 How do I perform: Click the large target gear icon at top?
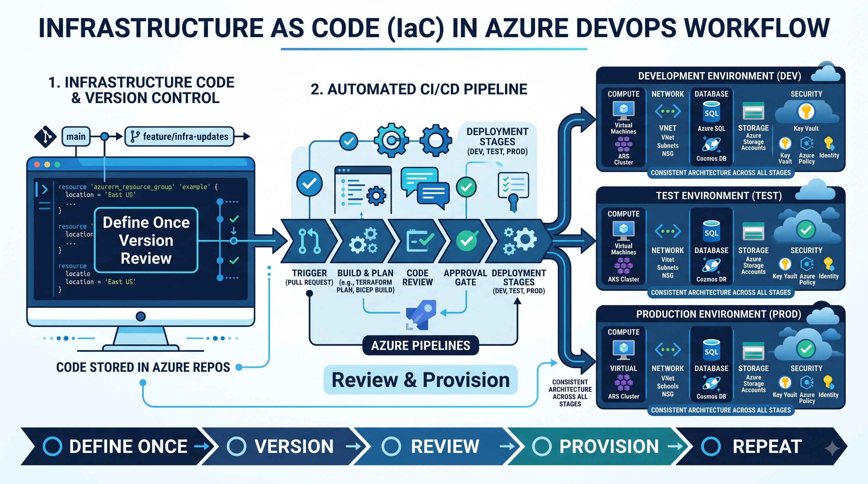pyautogui.click(x=391, y=140)
